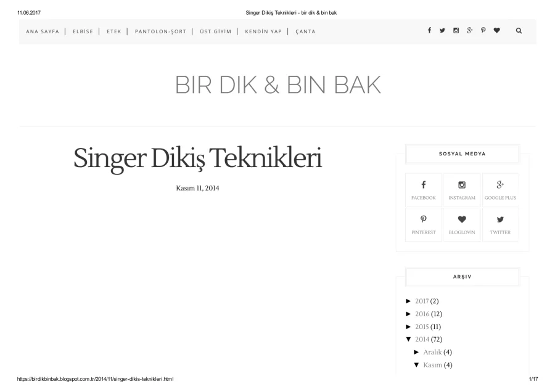Viewport: 555px width, 392px height.
Task: Open Bloglovin heart icon in top navigation bar
Action: point(497,30)
